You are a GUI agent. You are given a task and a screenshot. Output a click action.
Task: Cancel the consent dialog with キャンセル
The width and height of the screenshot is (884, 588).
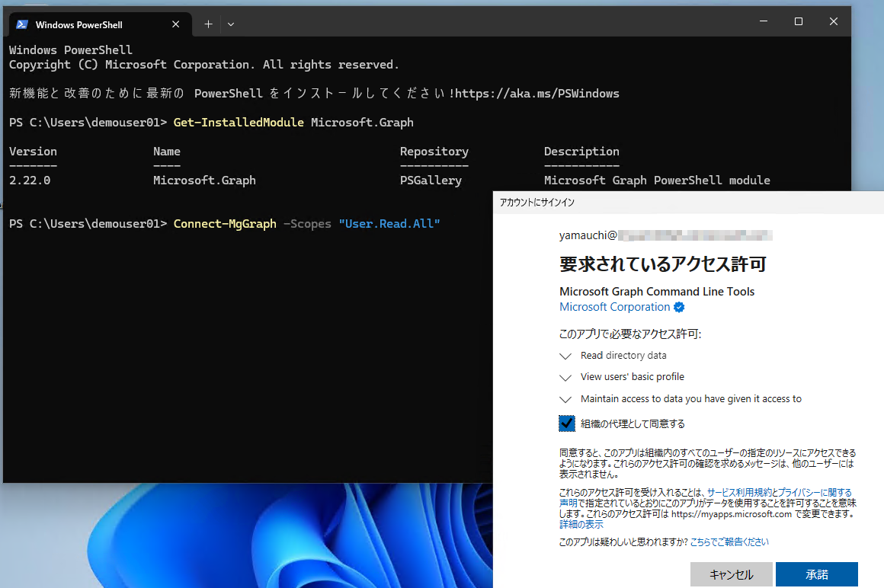point(731,574)
